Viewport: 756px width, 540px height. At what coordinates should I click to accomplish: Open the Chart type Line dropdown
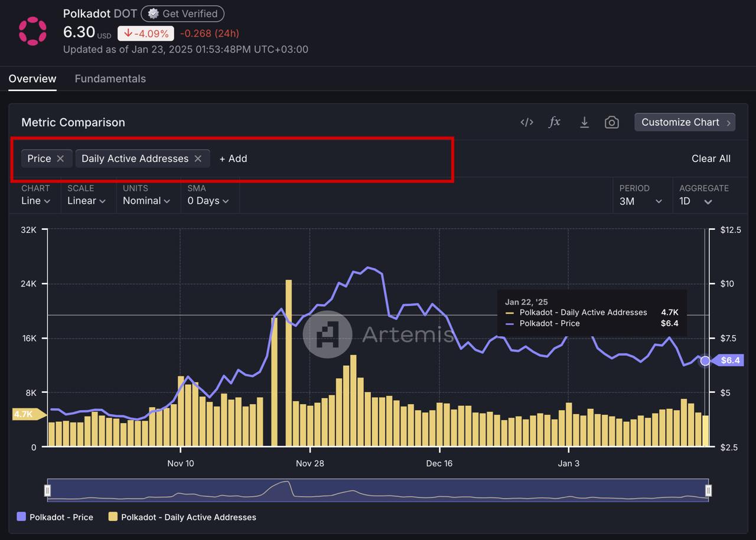pyautogui.click(x=35, y=201)
